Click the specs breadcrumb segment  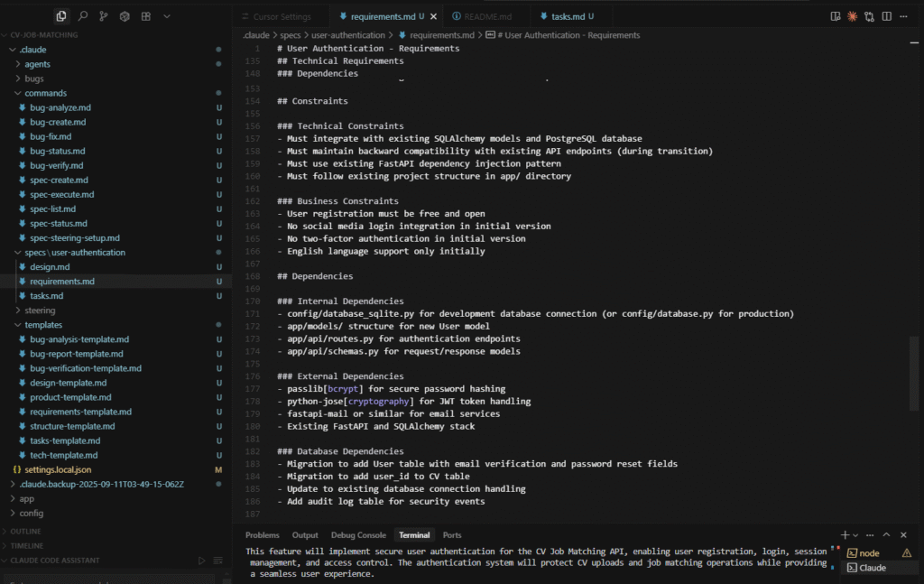pyautogui.click(x=290, y=35)
